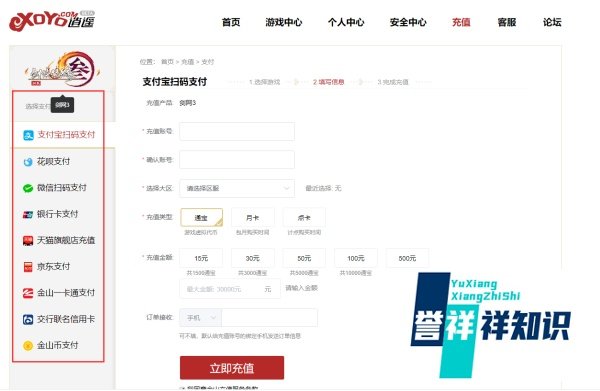
Task: Choose 通宝 recharge type
Action: [201, 218]
